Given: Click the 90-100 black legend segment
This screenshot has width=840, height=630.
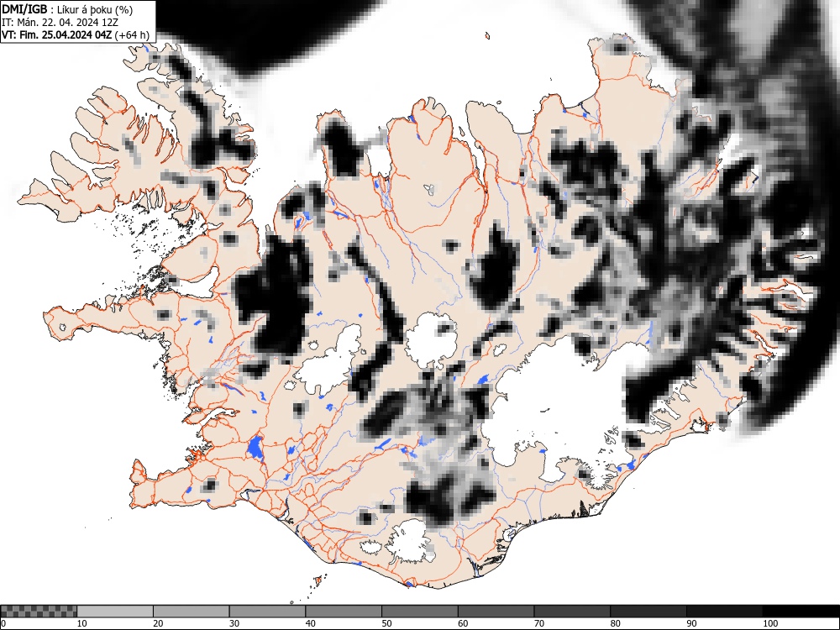Looking at the screenshot, I should [724, 612].
